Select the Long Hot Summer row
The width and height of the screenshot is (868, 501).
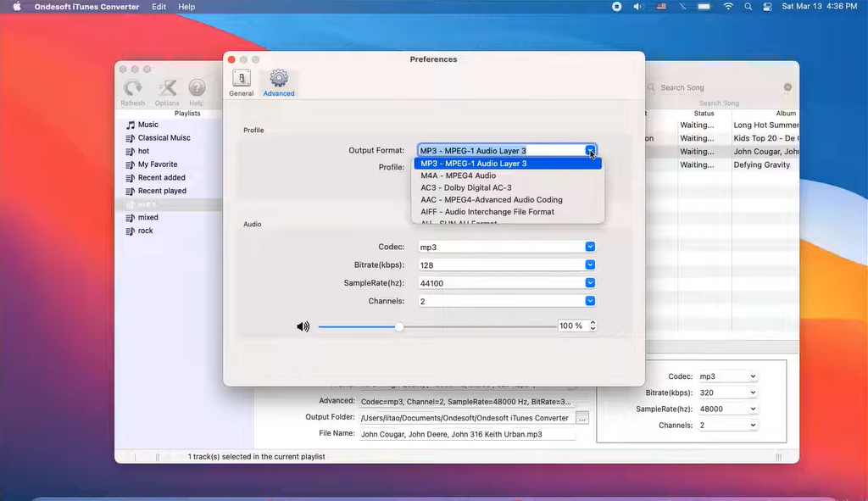(x=766, y=125)
